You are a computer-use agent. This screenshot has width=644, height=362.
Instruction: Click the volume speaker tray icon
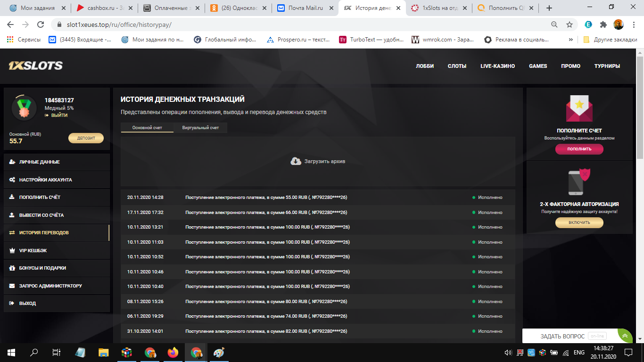[x=508, y=352]
